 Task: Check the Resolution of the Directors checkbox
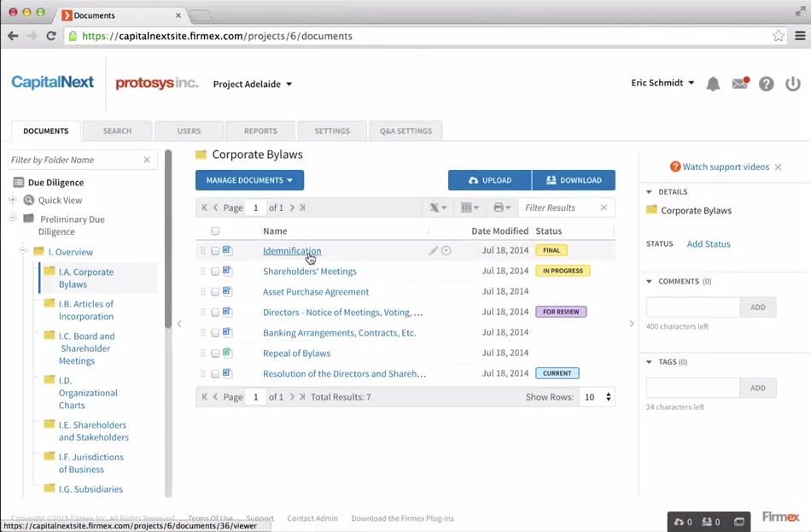(x=215, y=374)
